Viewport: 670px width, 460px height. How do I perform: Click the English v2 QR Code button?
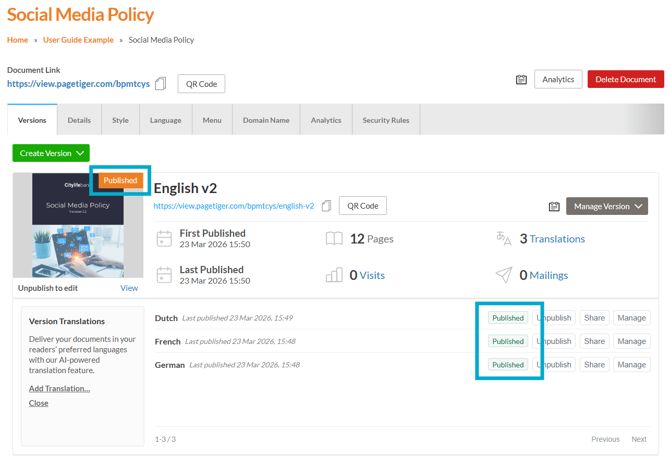click(362, 206)
